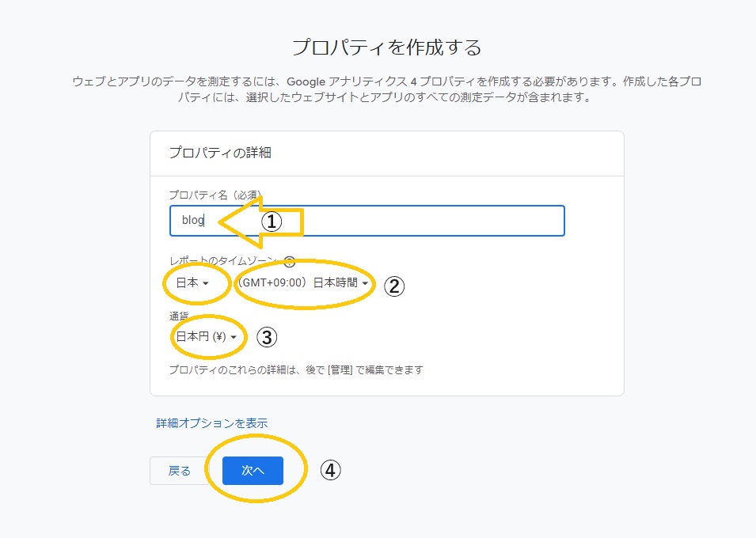Click the circled number ① annotation
This screenshot has height=538, width=756.
click(x=272, y=222)
